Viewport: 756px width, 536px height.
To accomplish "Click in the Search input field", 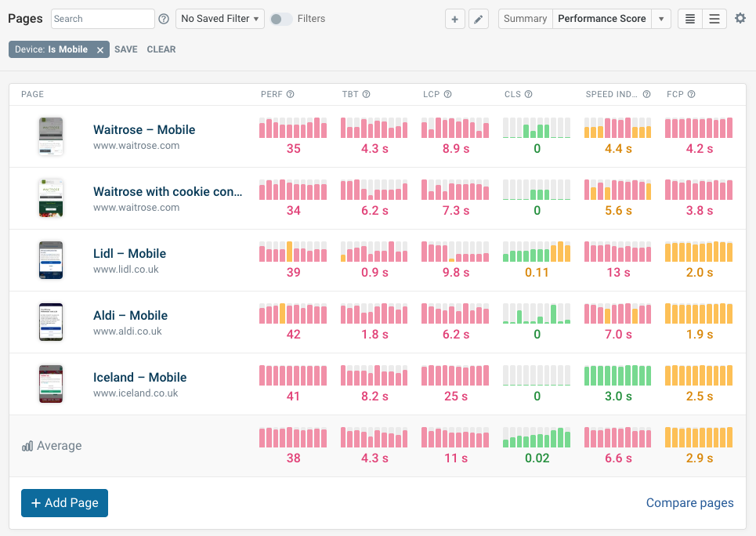I will (x=103, y=19).
